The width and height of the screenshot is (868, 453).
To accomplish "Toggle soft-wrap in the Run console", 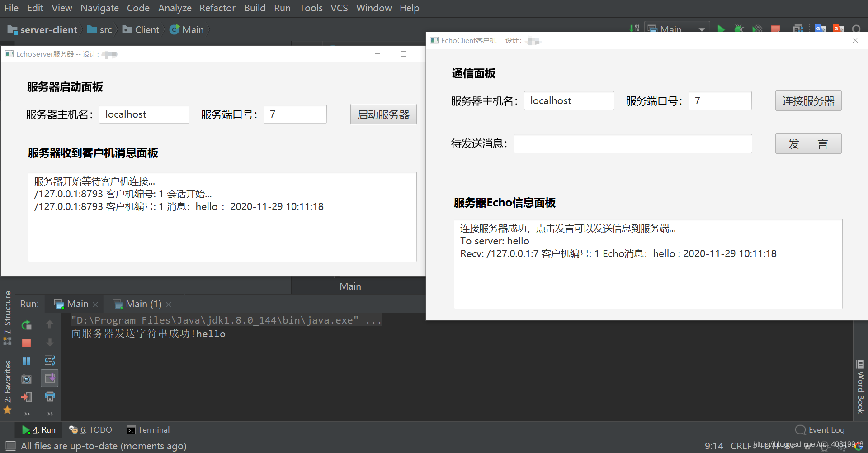I will 50,361.
